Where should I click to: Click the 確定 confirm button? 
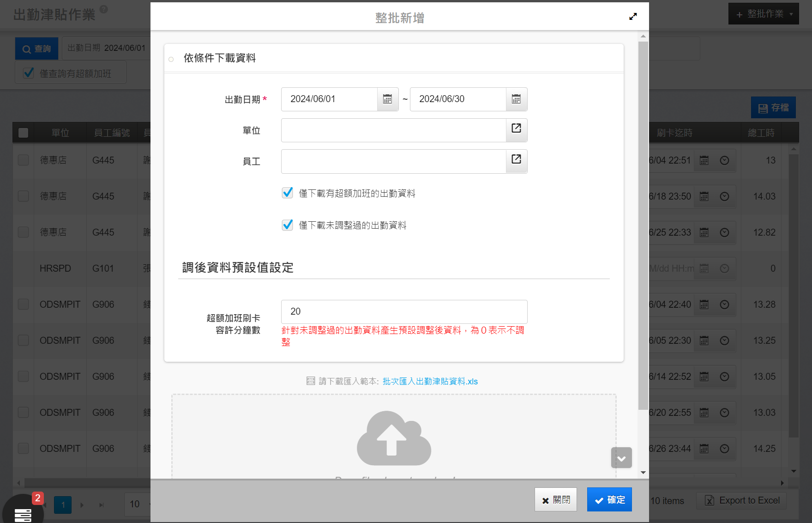click(609, 500)
